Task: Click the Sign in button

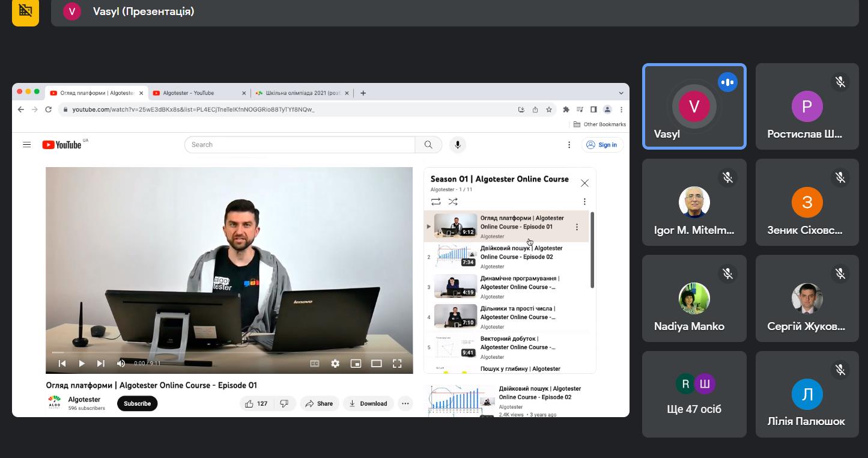Action: (602, 145)
